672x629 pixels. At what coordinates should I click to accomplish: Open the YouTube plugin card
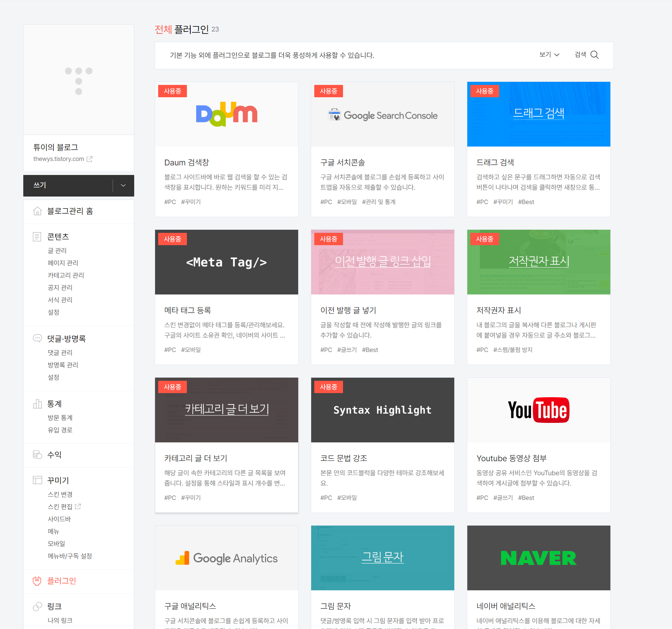tap(539, 445)
